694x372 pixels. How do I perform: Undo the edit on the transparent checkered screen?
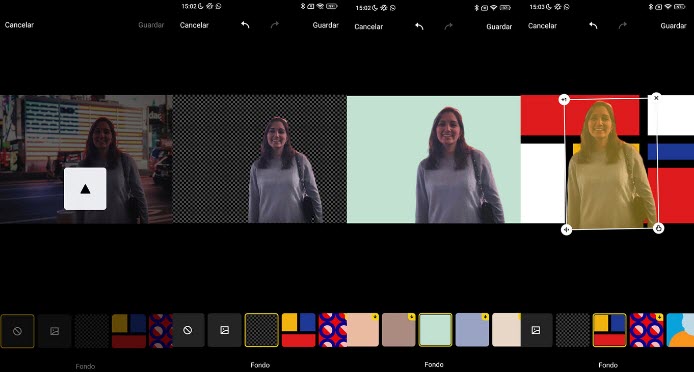click(x=245, y=25)
